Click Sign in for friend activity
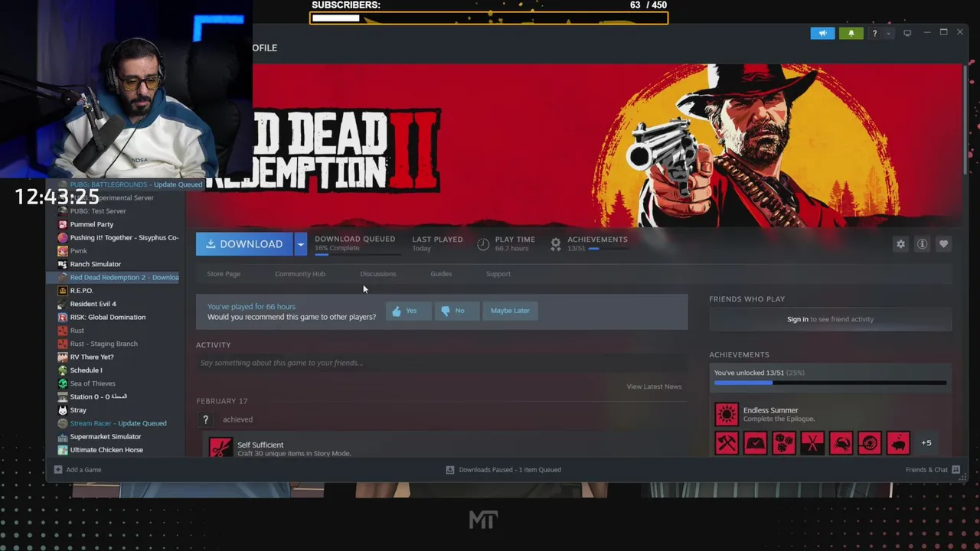Viewport: 980px width, 551px height. (797, 319)
